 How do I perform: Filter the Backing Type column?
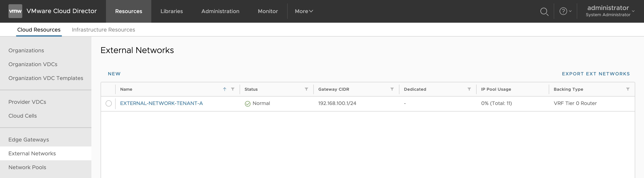click(628, 89)
